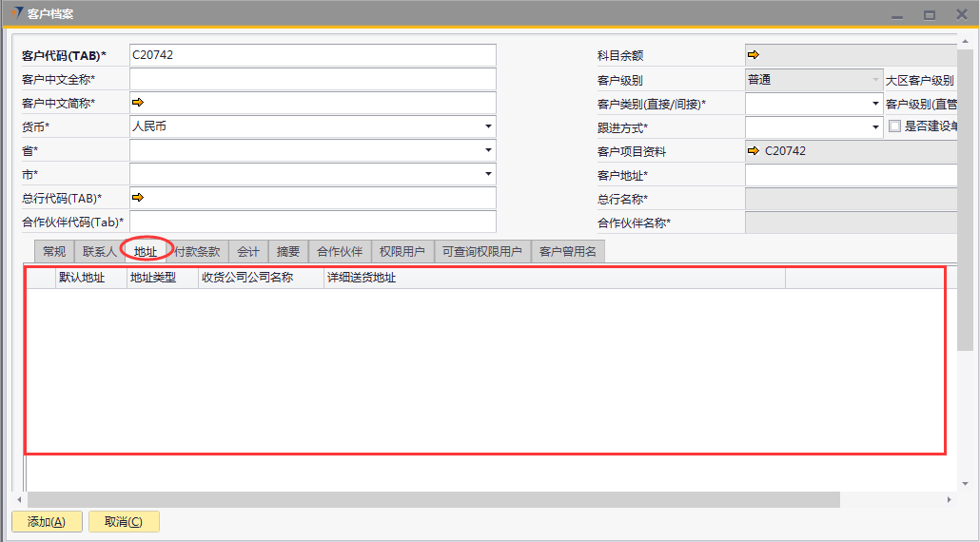Click the link arrow in 总行代码(TAB) field
Image resolution: width=980 pixels, height=542 pixels.
[x=137, y=198]
